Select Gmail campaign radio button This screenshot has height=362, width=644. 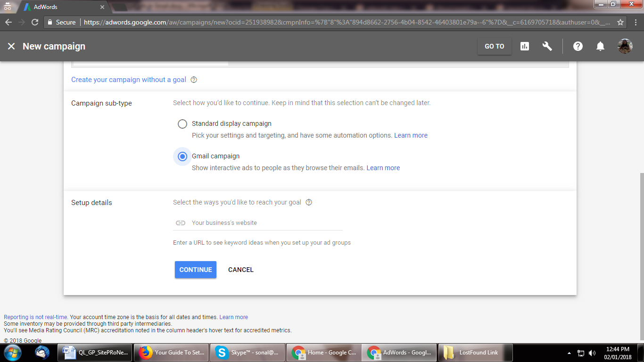(182, 156)
